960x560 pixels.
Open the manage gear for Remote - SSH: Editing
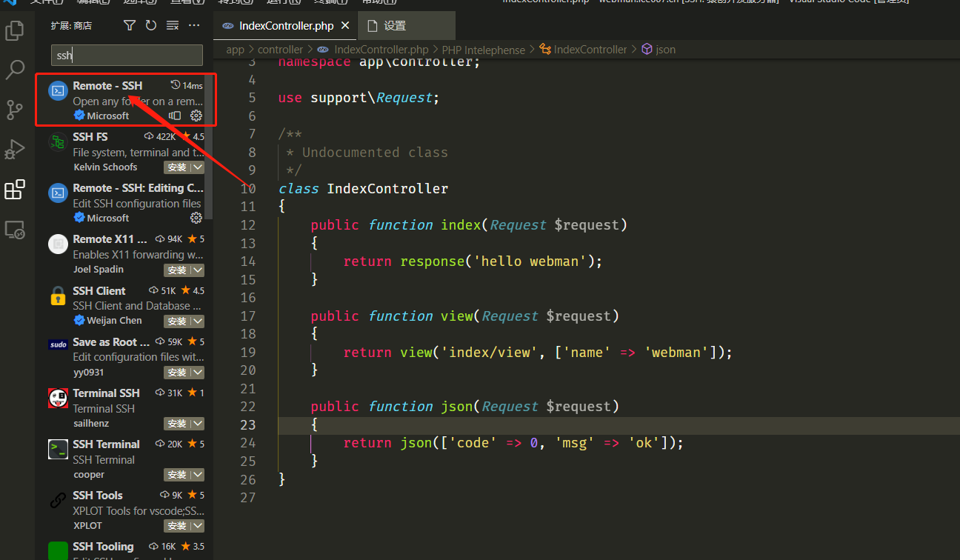pos(196,218)
